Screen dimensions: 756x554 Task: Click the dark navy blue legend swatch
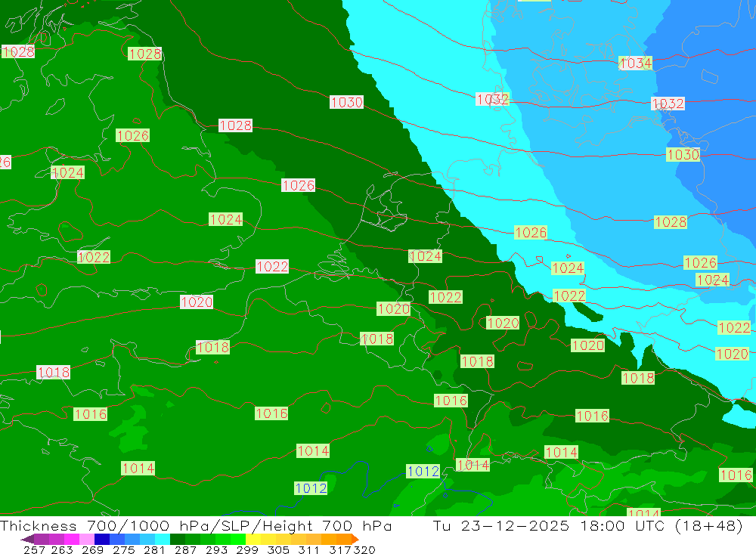tap(102, 539)
